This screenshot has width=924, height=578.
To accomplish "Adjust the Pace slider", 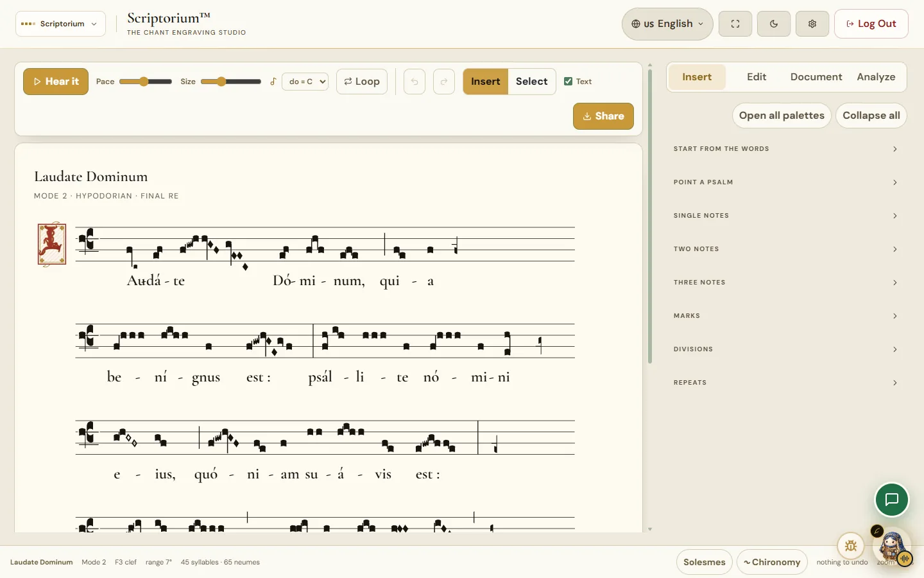I will [146, 82].
